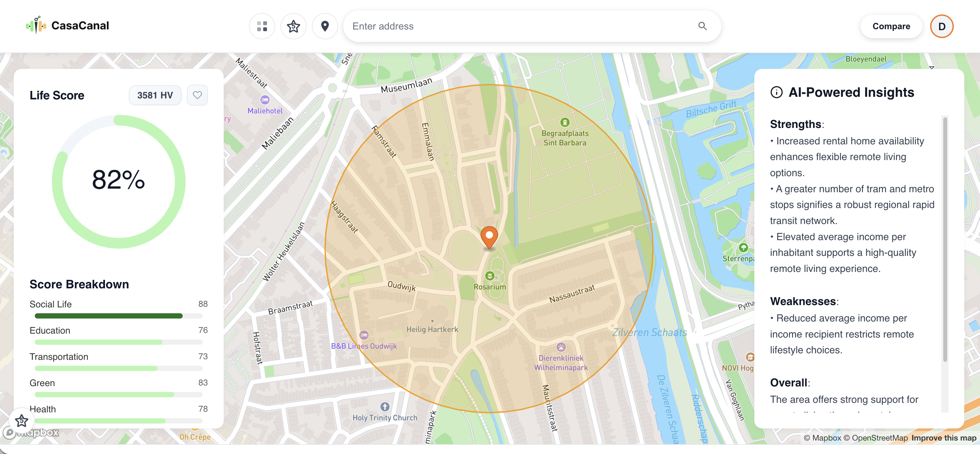Click the CasaCanal logo
This screenshot has width=980, height=454.
67,26
